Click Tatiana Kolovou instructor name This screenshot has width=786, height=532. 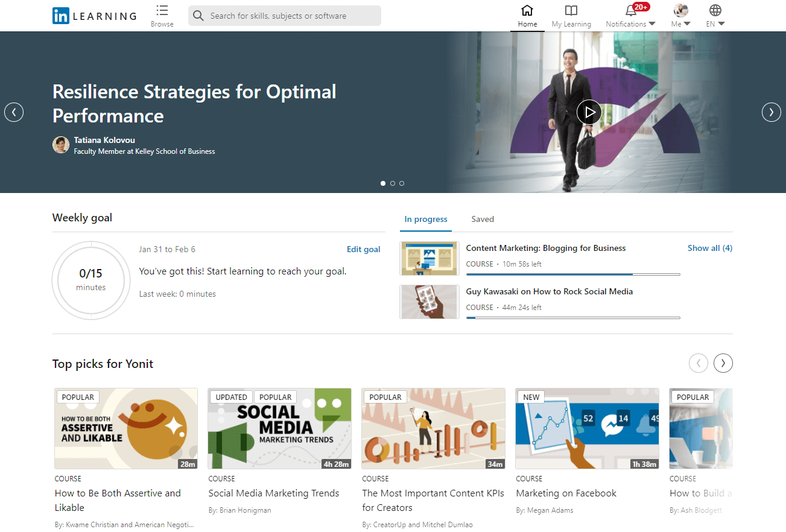pos(104,140)
